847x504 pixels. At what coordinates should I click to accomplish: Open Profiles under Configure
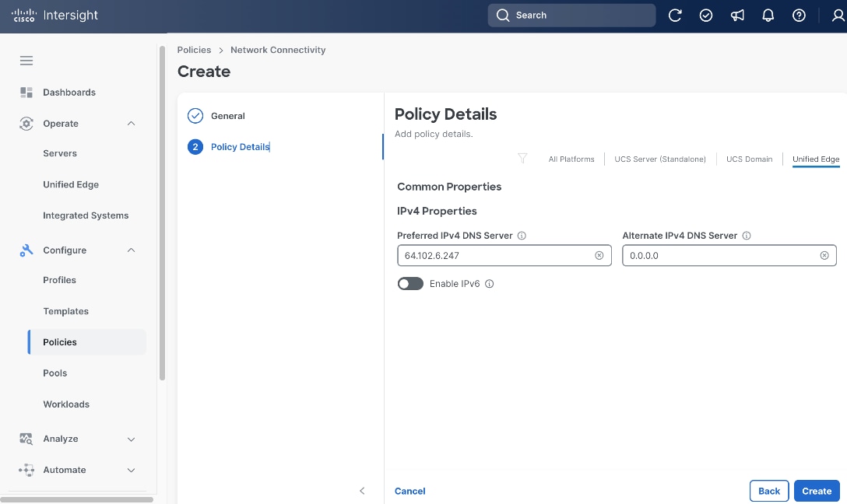[x=59, y=280]
